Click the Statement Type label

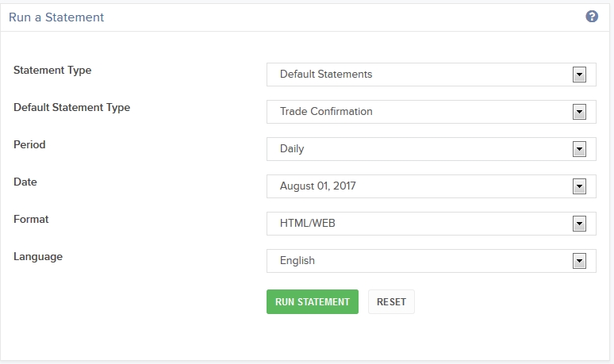coord(52,70)
